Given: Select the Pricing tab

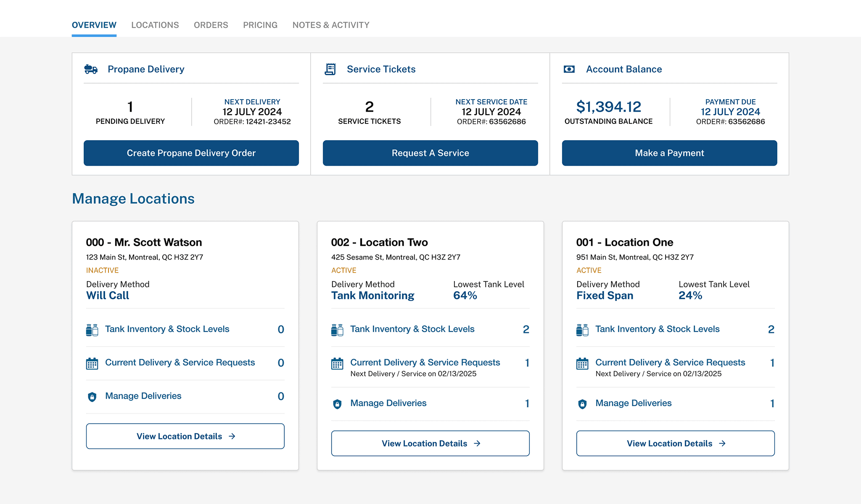Looking at the screenshot, I should [x=260, y=25].
